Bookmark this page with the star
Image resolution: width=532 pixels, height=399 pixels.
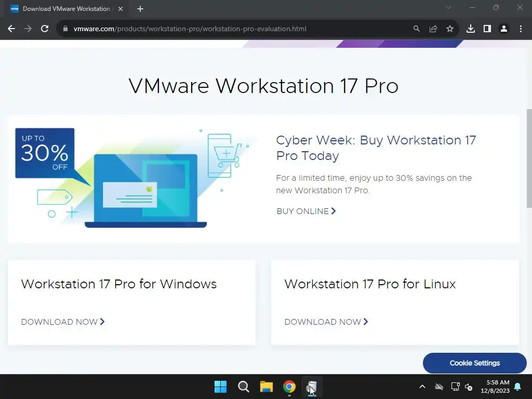pos(450,29)
